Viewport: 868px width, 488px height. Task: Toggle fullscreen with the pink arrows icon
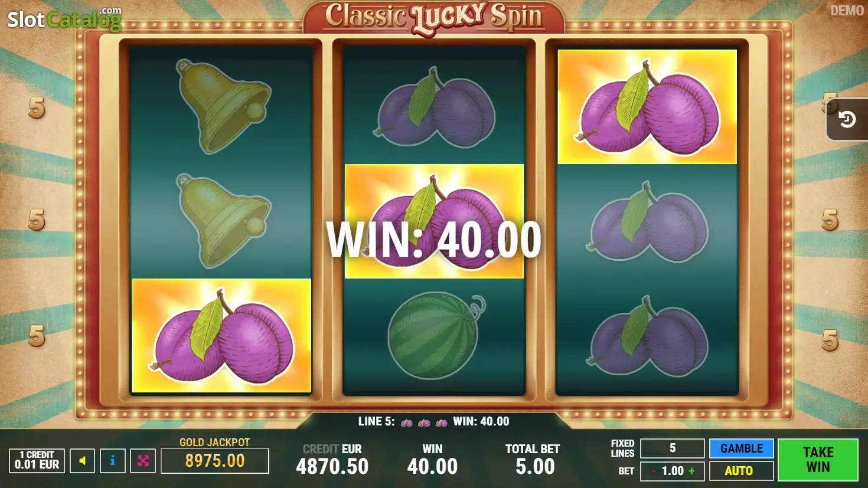pyautogui.click(x=143, y=461)
